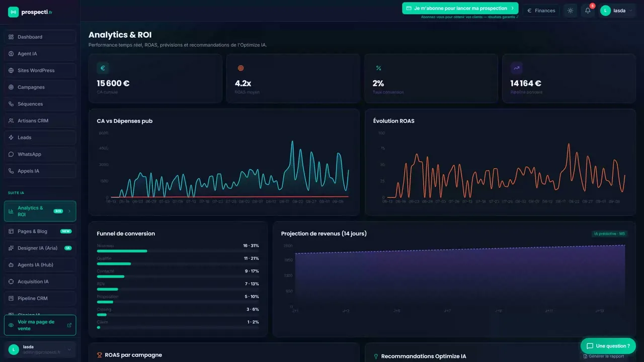
Task: Expand the sidebar account chevron near admin@prospecti.fr
Action: tap(69, 349)
